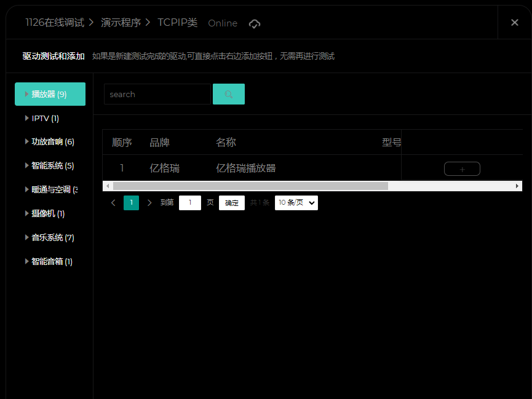Image resolution: width=532 pixels, height=399 pixels.
Task: Close the driver dialog window
Action: point(515,23)
